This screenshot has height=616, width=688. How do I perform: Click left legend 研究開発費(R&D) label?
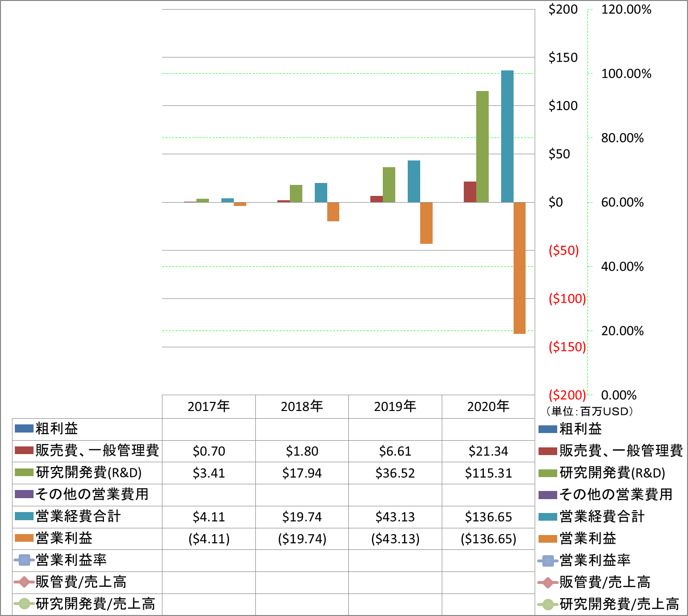pyautogui.click(x=89, y=473)
